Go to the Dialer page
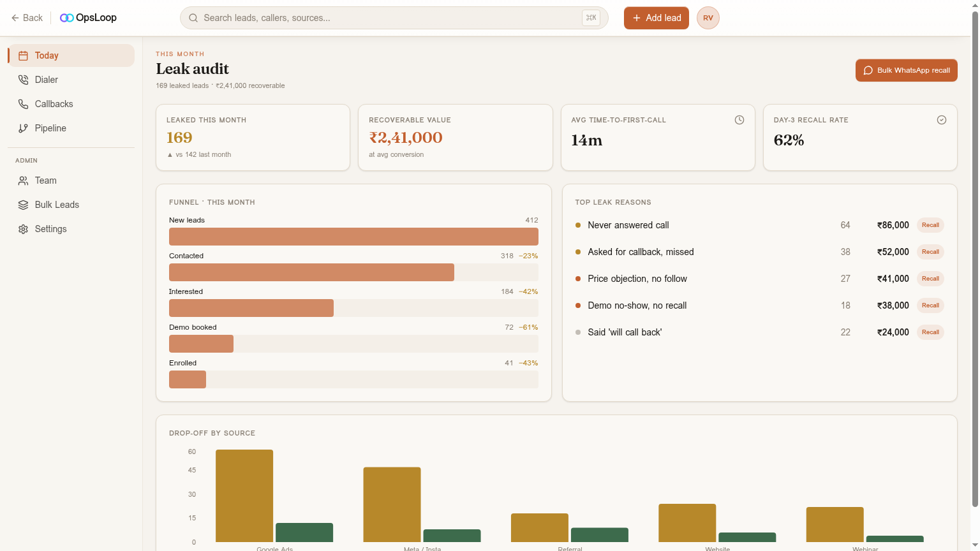Viewport: 980px width, 551px height. point(71,80)
